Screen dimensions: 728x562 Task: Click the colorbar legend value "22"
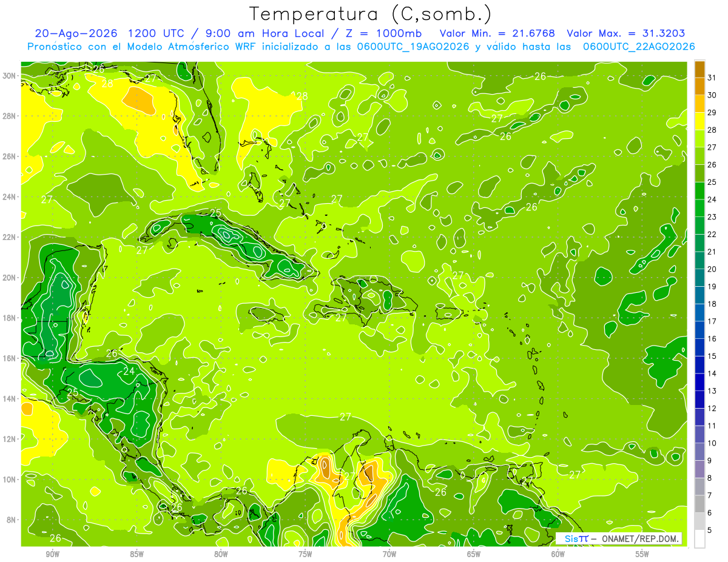[712, 234]
